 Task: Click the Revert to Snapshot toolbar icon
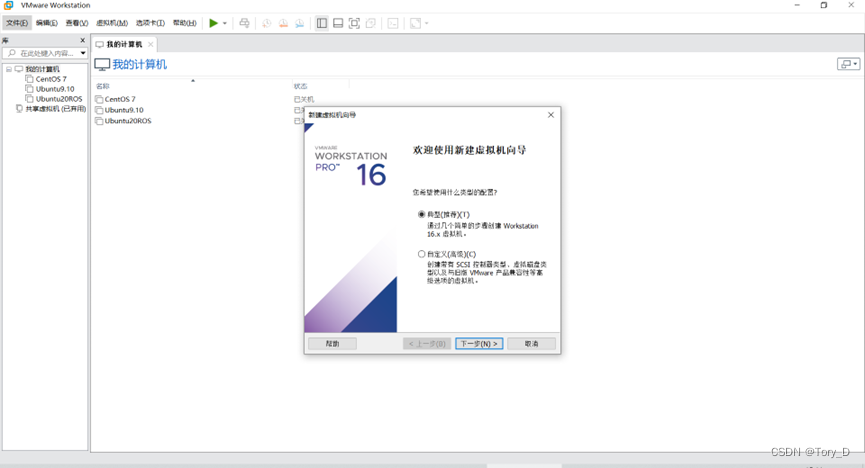[x=283, y=23]
